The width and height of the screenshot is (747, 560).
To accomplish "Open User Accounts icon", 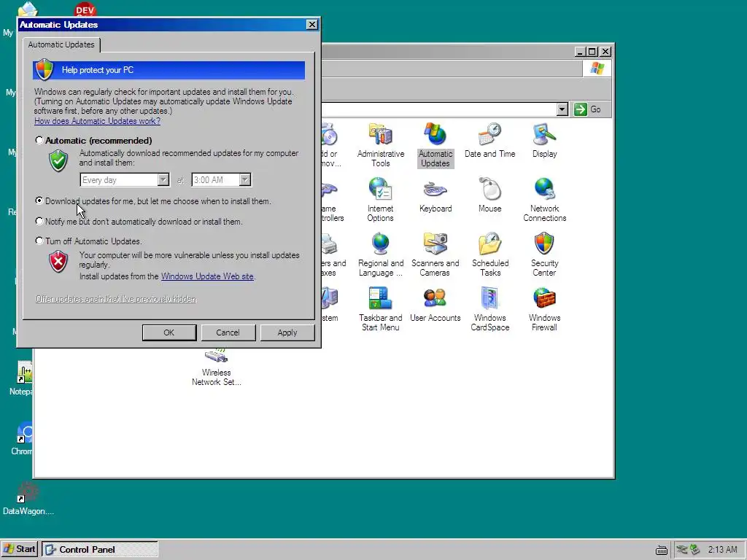I will 435,305.
